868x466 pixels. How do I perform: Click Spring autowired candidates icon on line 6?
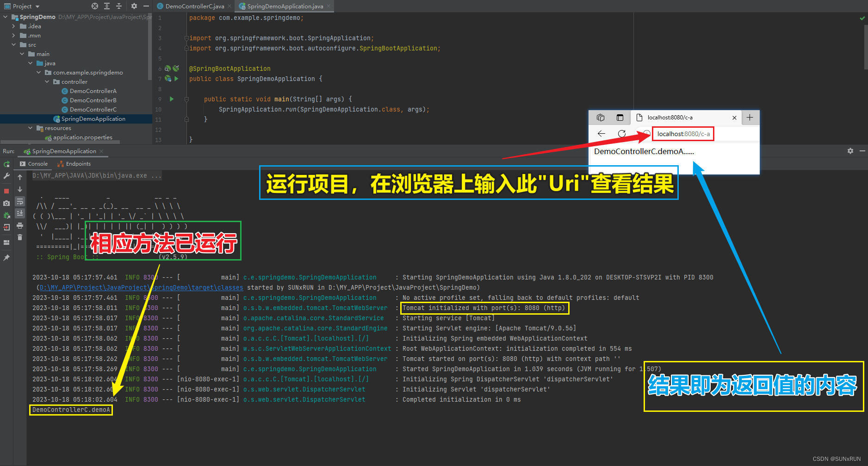175,68
